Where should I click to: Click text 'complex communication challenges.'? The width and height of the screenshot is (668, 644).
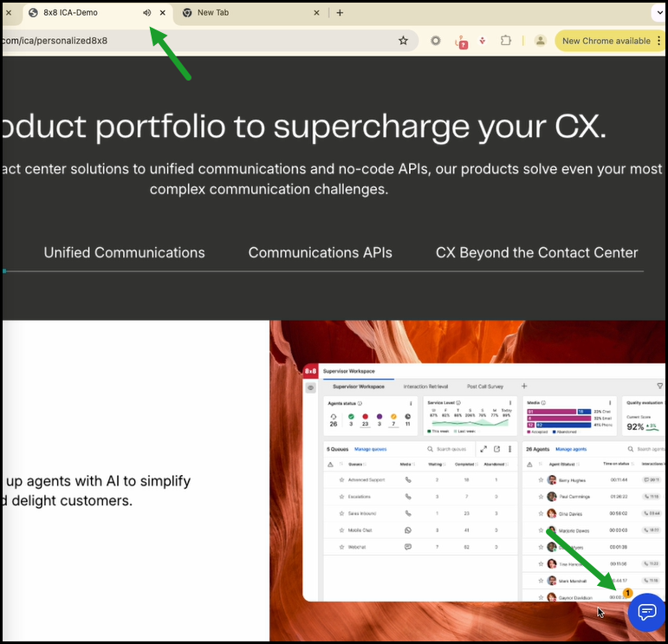tap(269, 189)
